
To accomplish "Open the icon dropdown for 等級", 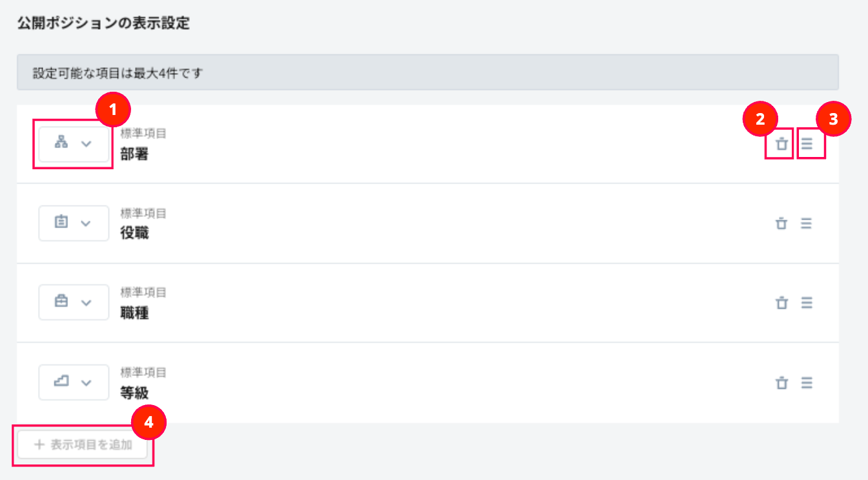I will tap(74, 382).
